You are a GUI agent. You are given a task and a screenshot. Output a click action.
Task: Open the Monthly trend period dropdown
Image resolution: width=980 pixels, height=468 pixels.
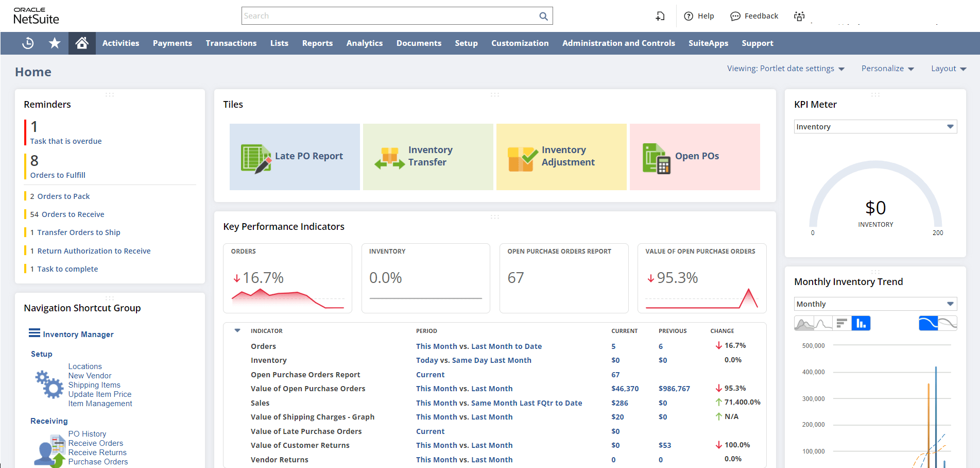875,304
